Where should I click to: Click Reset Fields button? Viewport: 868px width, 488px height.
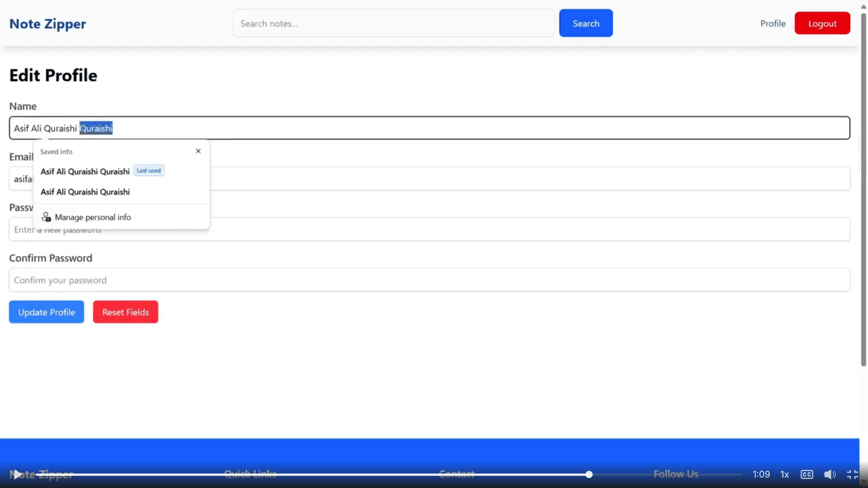click(126, 312)
